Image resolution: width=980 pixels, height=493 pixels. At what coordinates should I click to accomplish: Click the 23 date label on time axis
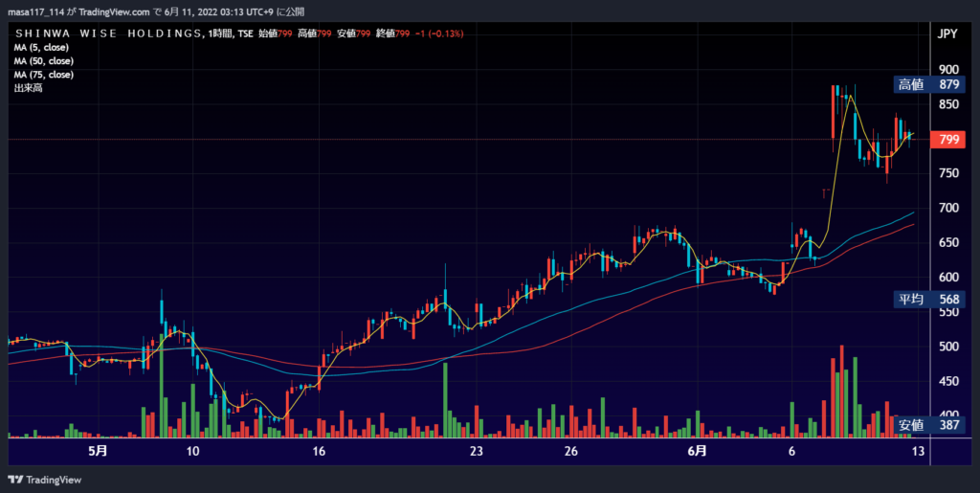coord(477,451)
